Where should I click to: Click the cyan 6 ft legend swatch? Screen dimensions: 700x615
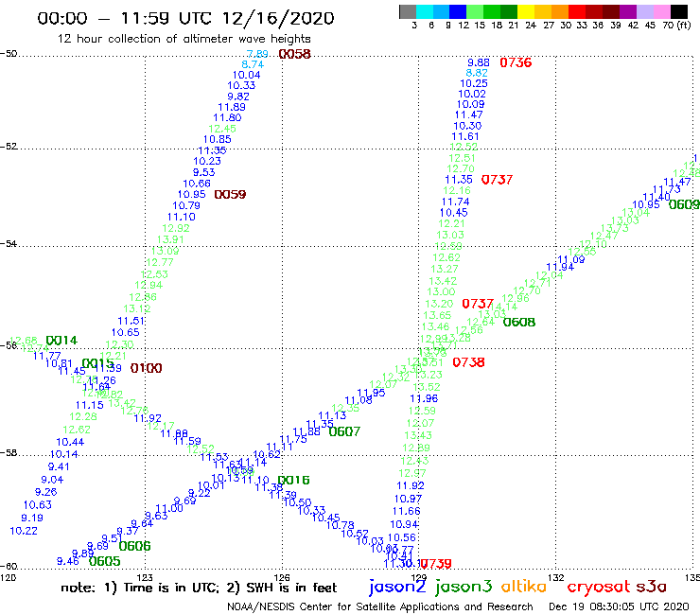coord(425,11)
